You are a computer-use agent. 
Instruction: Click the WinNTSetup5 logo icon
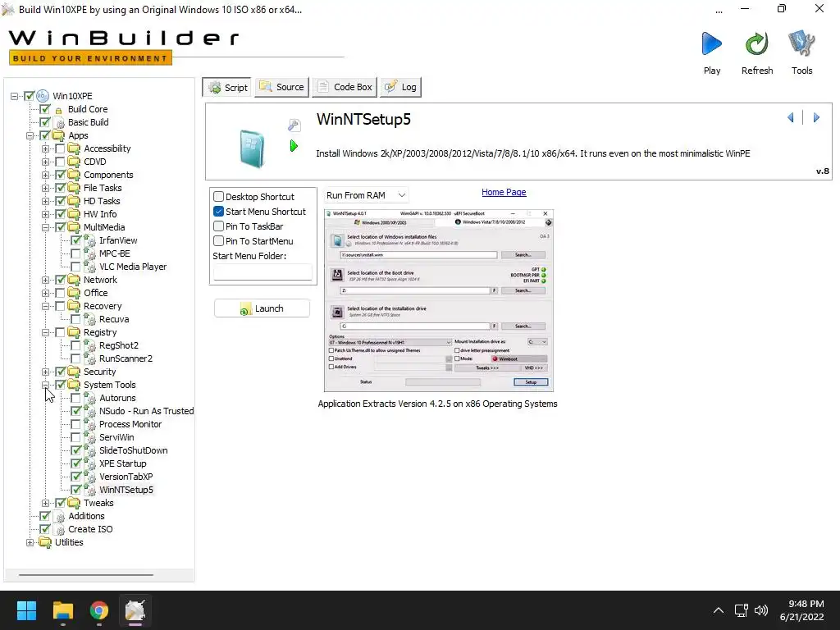(x=253, y=149)
